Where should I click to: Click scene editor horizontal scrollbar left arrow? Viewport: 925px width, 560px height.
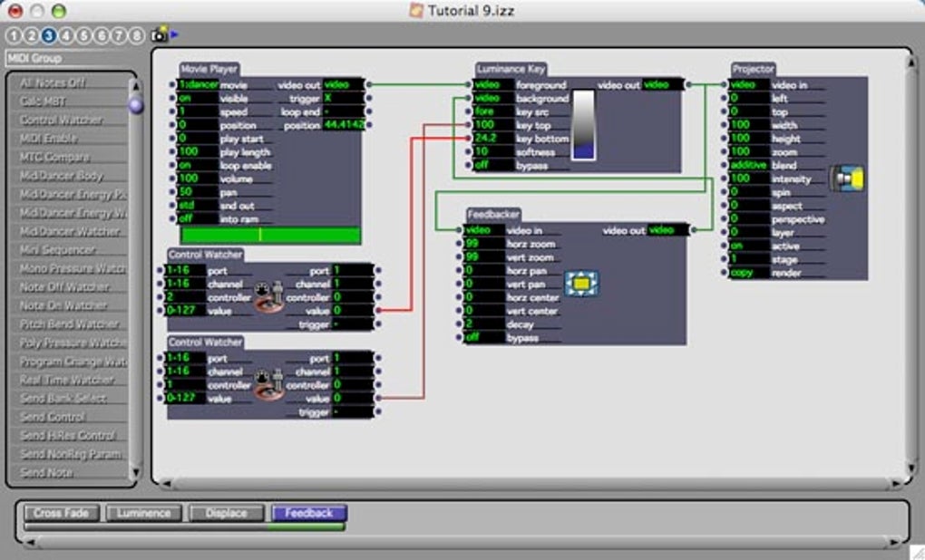tap(166, 484)
